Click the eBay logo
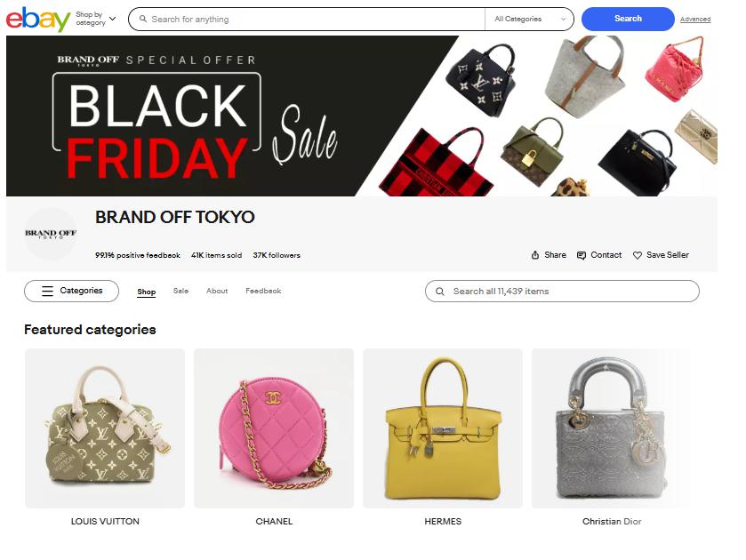 tap(38, 19)
